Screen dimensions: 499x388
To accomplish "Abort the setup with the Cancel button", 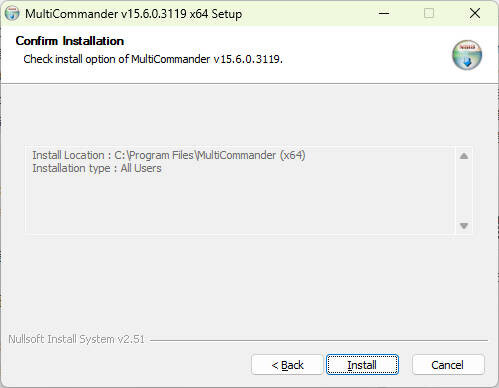I will [x=448, y=365].
